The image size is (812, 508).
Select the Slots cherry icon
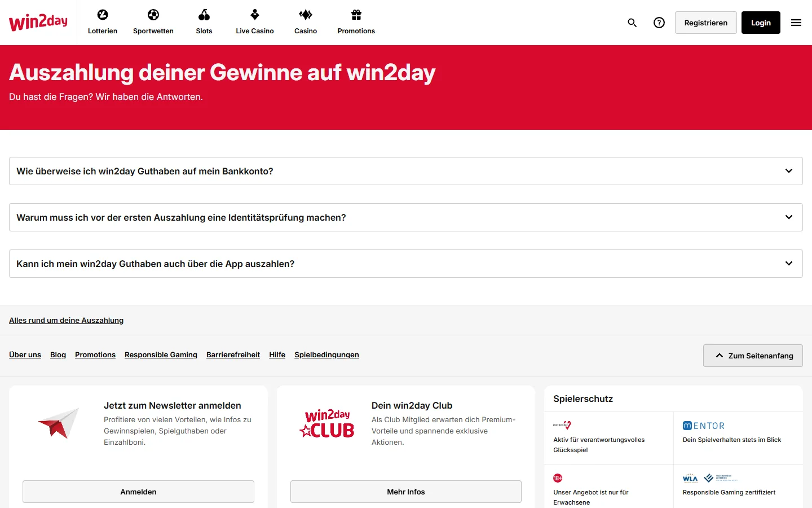pos(204,15)
